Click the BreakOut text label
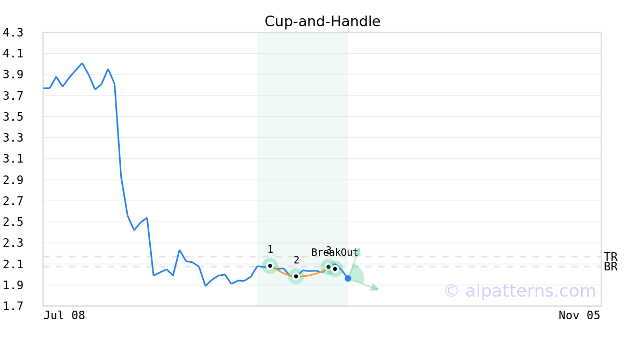The width and height of the screenshot is (644, 338). pos(334,253)
